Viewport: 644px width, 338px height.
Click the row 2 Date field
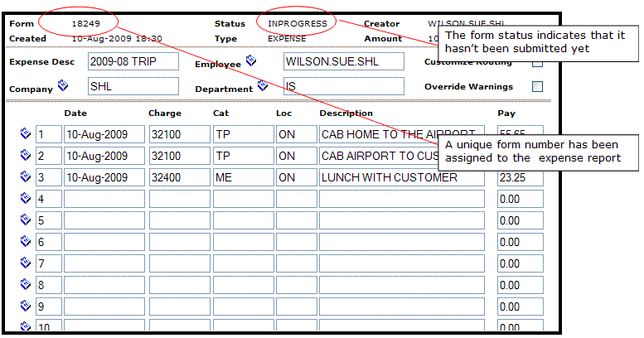[103, 156]
